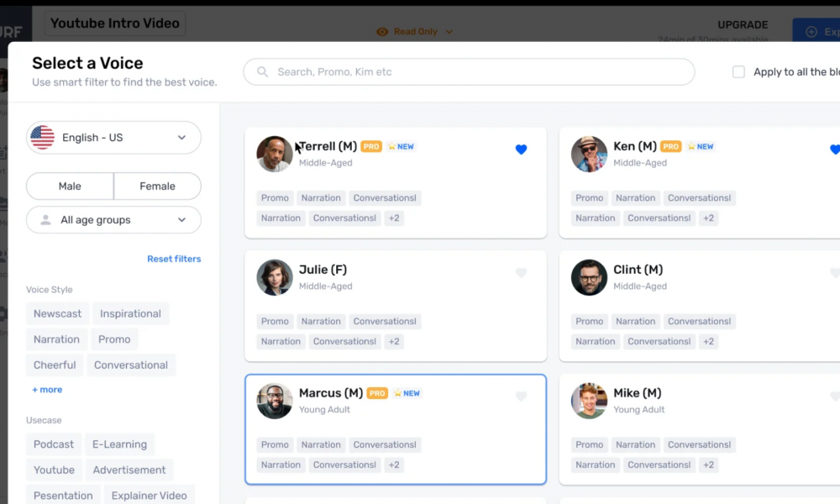Click the US flag icon
The image size is (840, 504).
[x=42, y=138]
